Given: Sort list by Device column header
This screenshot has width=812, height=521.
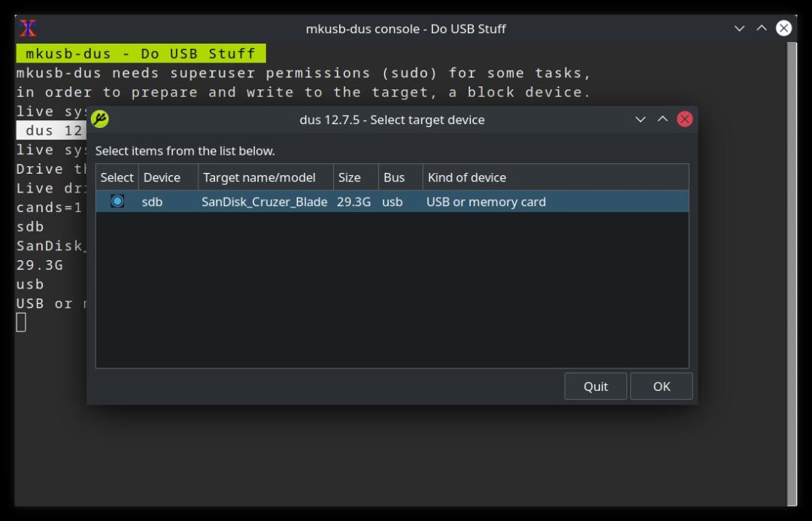Looking at the screenshot, I should click(x=168, y=177).
